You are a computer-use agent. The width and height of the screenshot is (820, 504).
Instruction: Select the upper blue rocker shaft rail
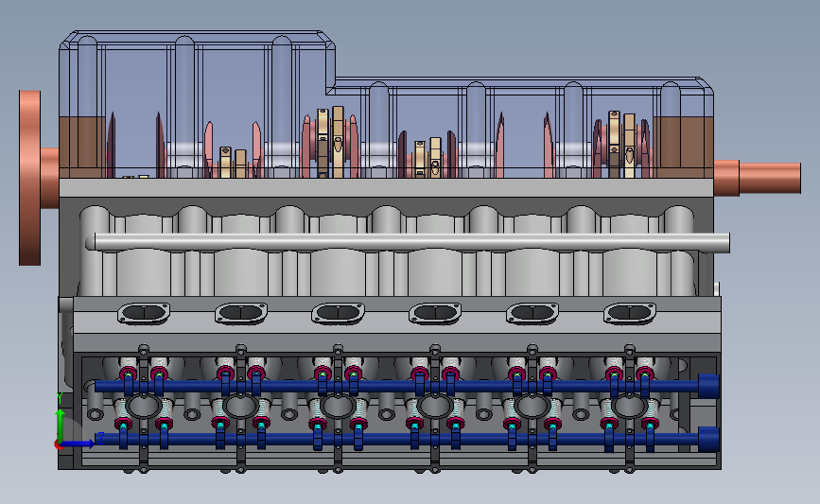tap(407, 387)
